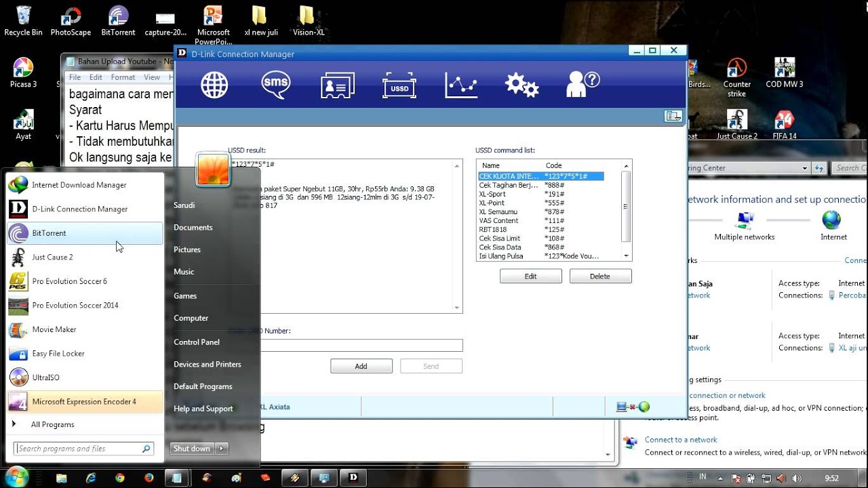868x488 pixels.
Task: Click the Edit button under command list
Action: tap(530, 276)
